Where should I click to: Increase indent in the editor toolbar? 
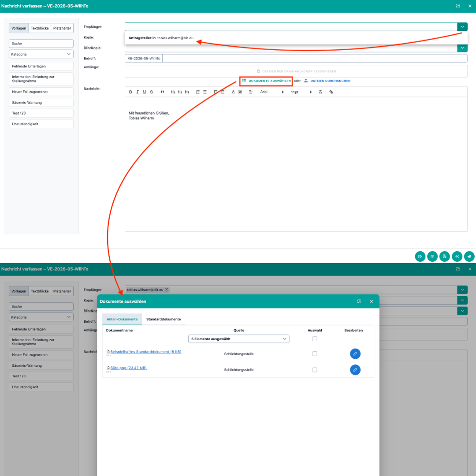[x=223, y=92]
